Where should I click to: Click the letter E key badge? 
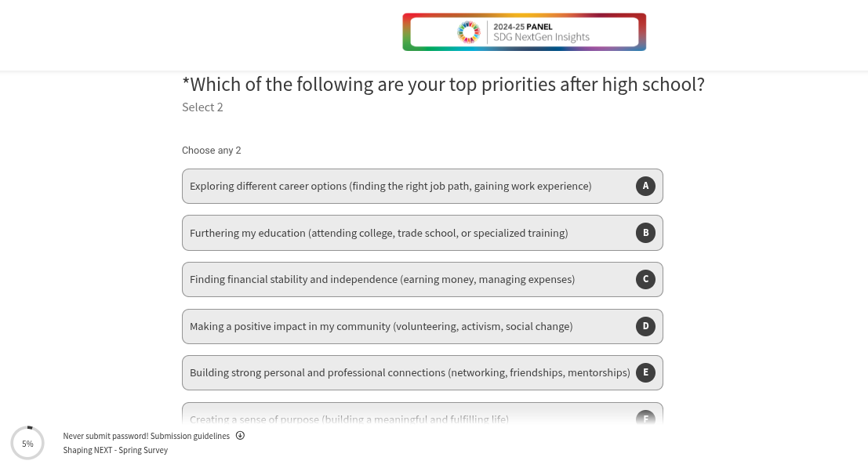[x=645, y=372]
